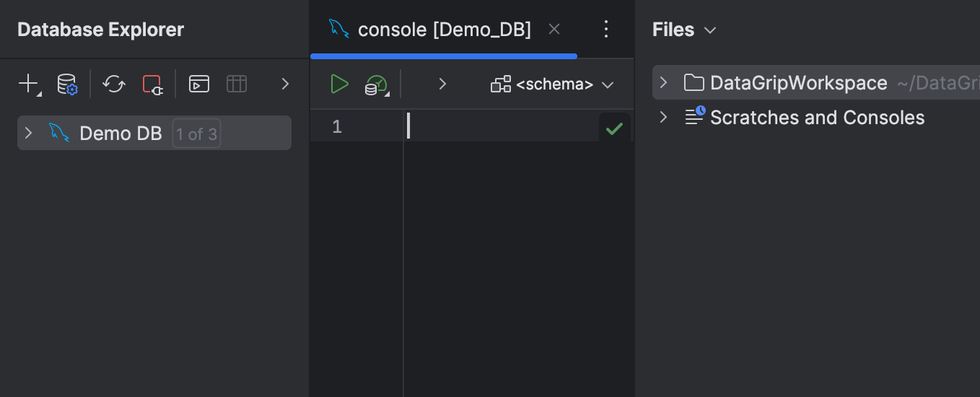Expand the Demo DB tree node
The height and width of the screenshot is (397, 980).
(28, 133)
